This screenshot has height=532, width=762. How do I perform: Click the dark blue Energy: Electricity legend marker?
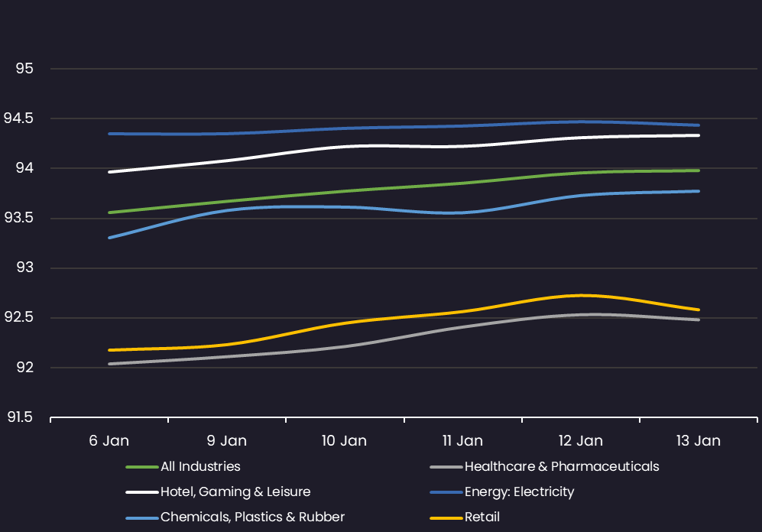tap(446, 492)
